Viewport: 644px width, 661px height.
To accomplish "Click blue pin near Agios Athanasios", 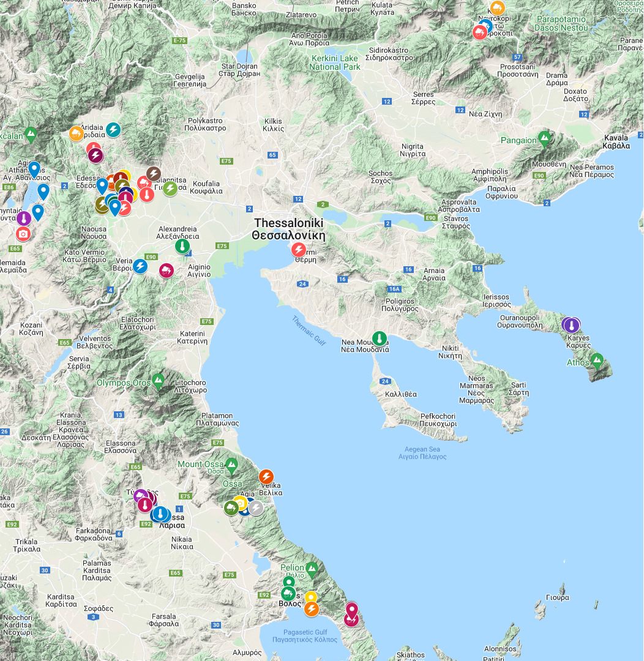I will pyautogui.click(x=34, y=170).
